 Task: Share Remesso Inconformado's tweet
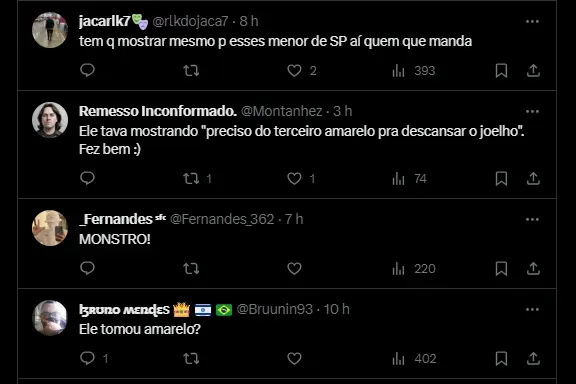pyautogui.click(x=533, y=179)
